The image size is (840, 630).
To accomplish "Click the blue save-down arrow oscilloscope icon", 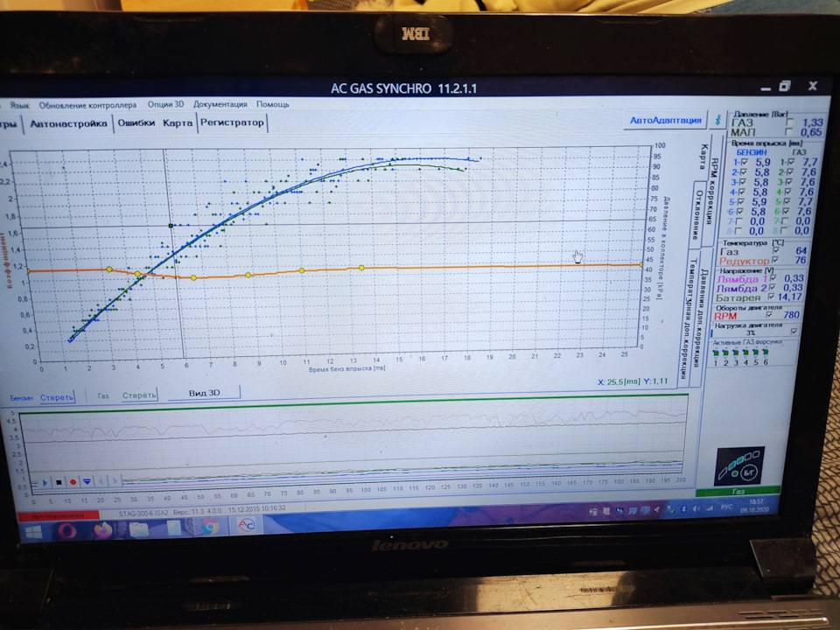I will tap(87, 481).
